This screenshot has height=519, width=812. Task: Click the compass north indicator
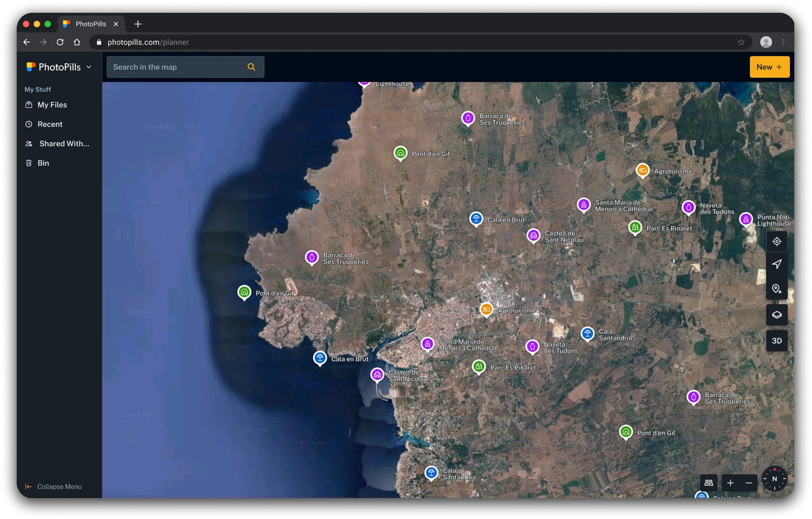click(x=775, y=479)
